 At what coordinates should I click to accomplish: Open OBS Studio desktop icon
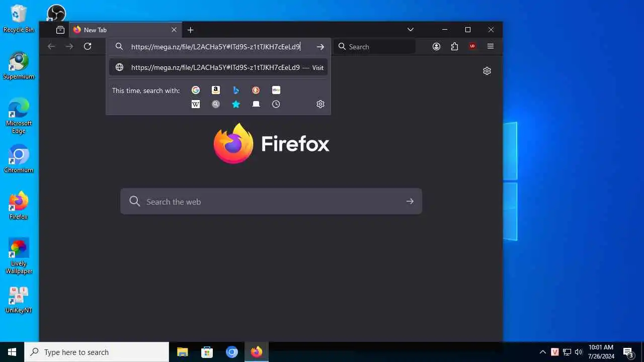click(x=56, y=14)
